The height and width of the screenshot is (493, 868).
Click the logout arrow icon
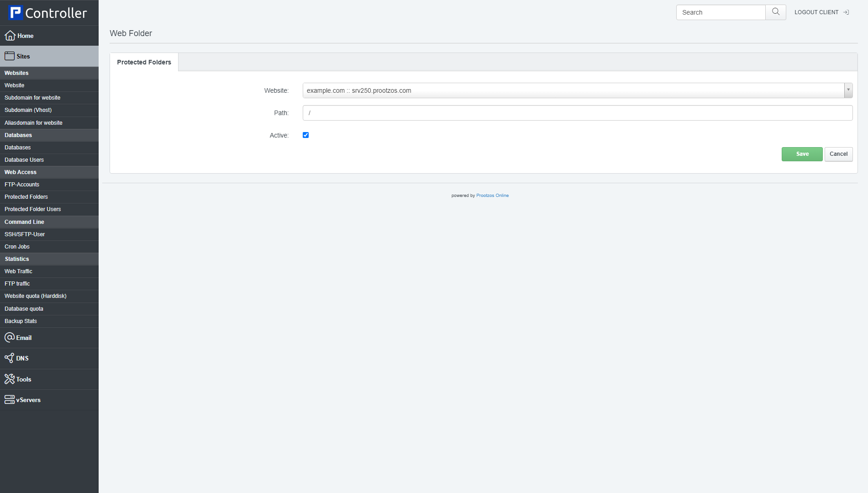pyautogui.click(x=846, y=12)
